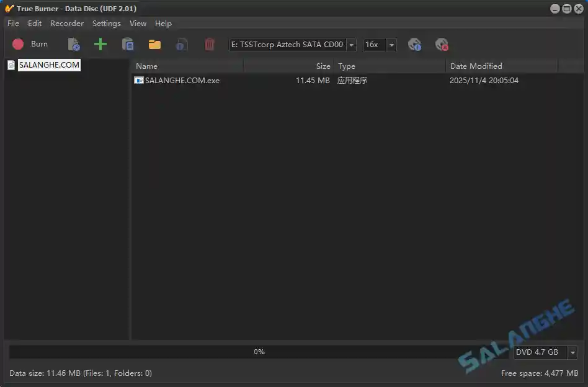Click the disc image ISO icon
Screen dimensions: 588x387
pyautogui.click(x=181, y=44)
